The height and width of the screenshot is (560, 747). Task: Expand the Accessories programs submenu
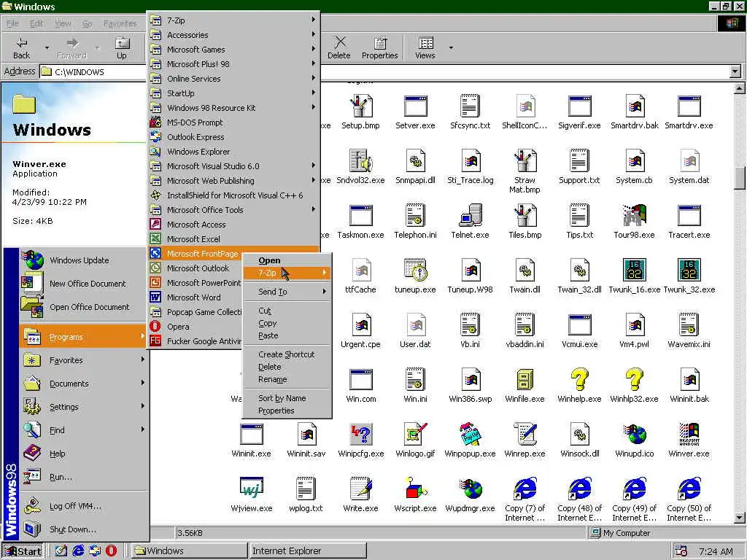pos(233,35)
